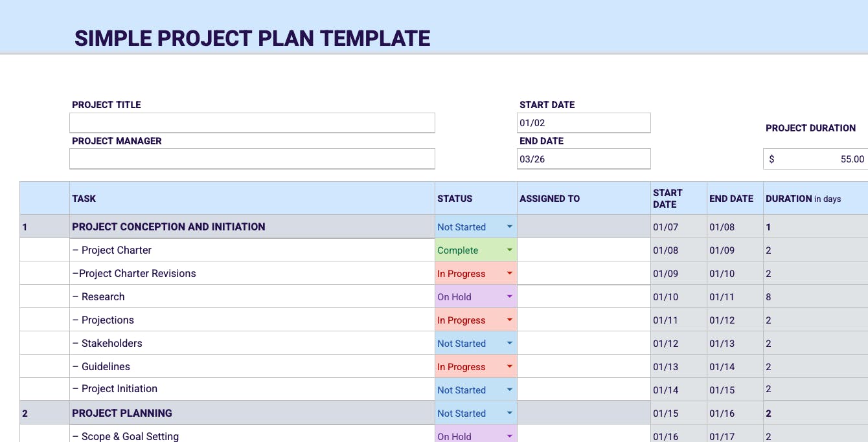Open the On Hold dropdown for Research
This screenshot has height=442, width=868.
click(x=509, y=296)
